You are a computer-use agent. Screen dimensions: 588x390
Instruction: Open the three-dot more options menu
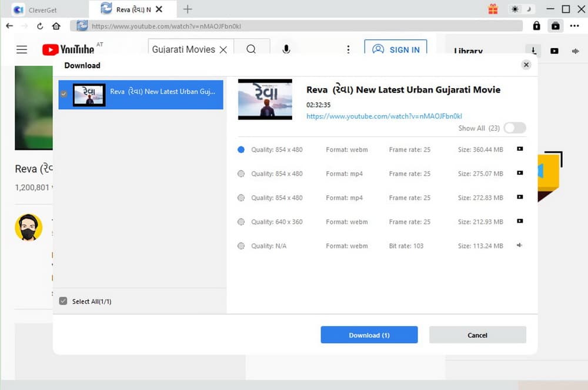click(x=574, y=26)
